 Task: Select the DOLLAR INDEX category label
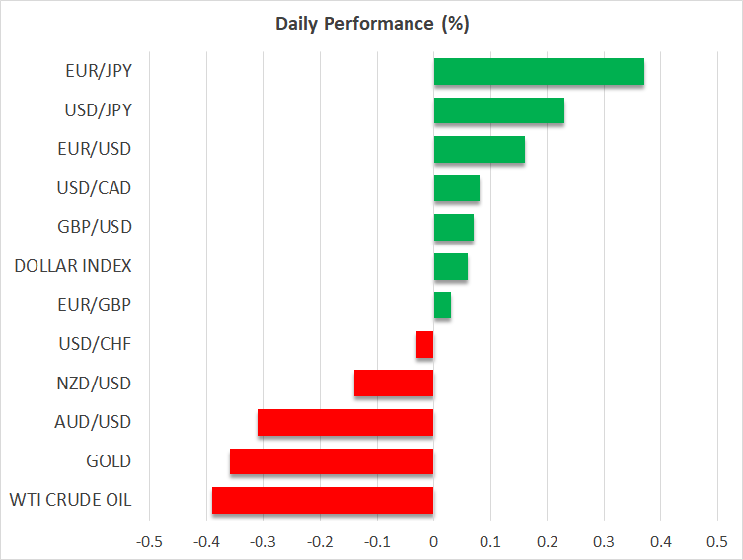[73, 266]
